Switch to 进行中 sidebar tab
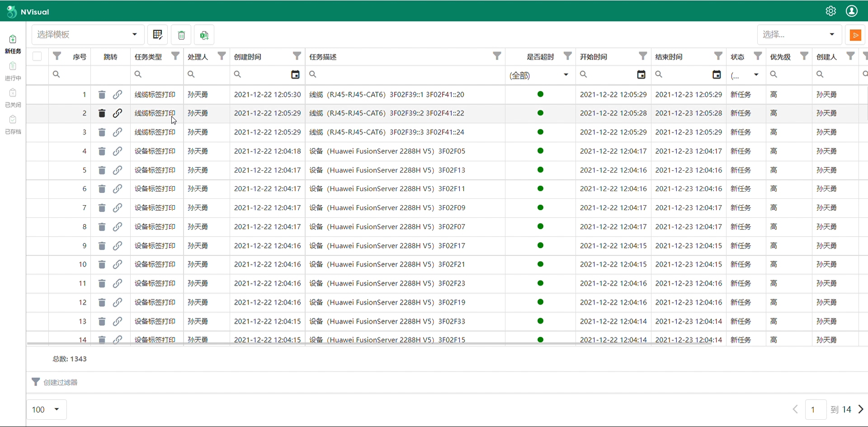The width and height of the screenshot is (868, 427). point(13,71)
